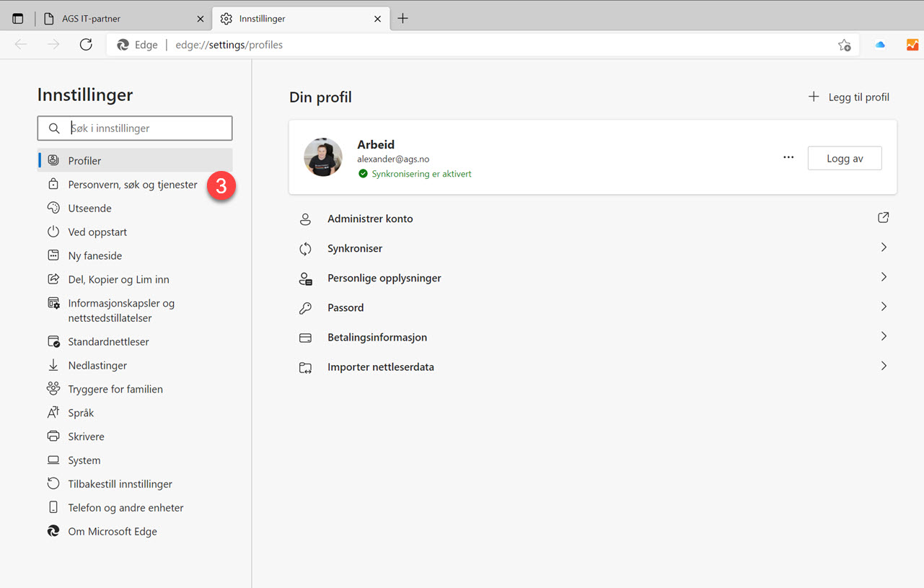Click the Synkroniser sync arrows icon
Viewport: 924px width, 588px height.
click(305, 249)
